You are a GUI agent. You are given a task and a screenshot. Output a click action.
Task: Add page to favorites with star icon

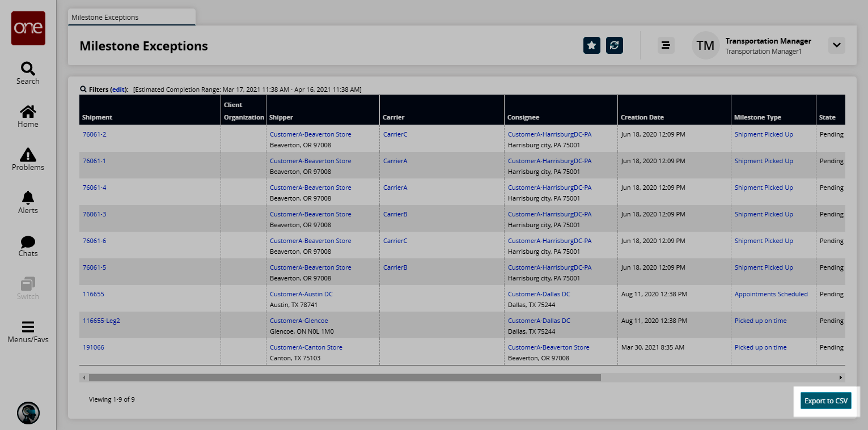(592, 45)
